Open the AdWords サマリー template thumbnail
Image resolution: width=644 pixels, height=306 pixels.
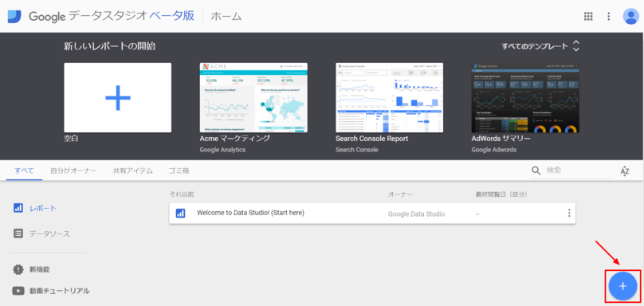pos(525,98)
